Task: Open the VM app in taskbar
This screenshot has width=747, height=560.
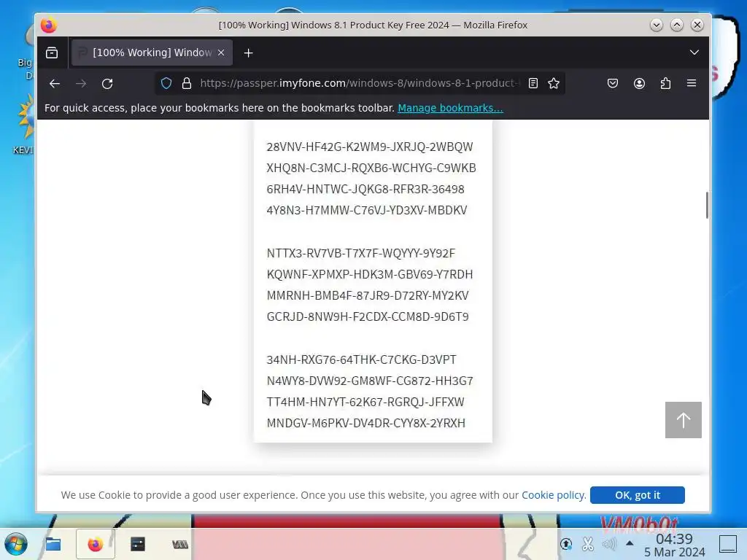Action: (180, 544)
